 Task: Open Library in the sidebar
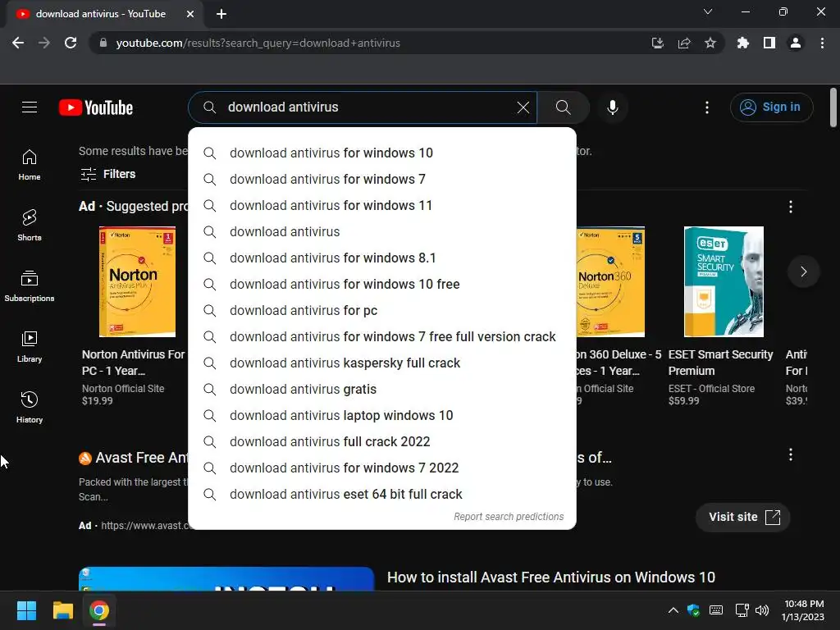tap(30, 347)
